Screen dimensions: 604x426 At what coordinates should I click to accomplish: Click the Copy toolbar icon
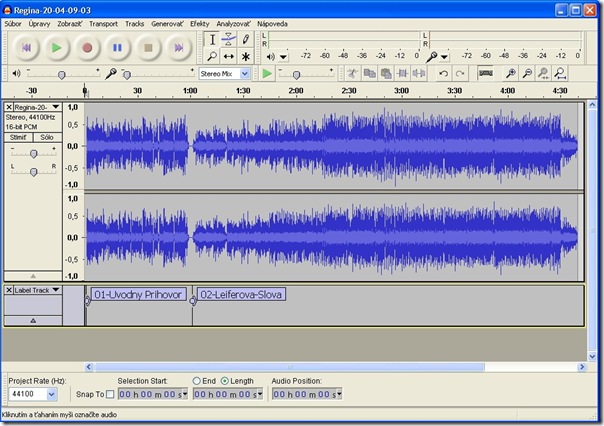coord(369,73)
